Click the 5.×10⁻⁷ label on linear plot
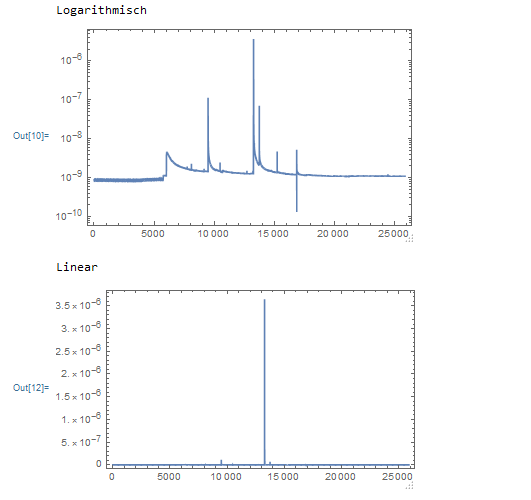The image size is (531, 500). tap(81, 441)
